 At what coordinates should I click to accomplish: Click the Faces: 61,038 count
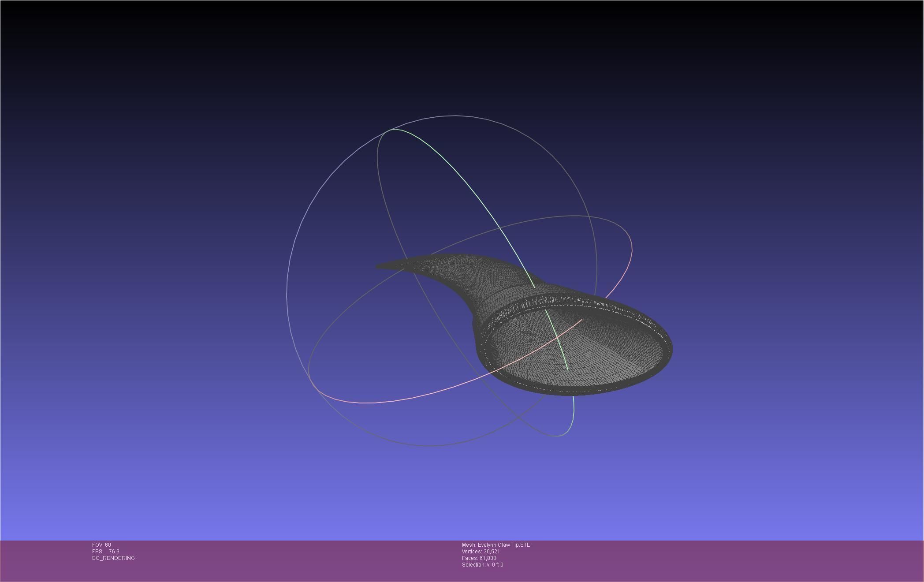click(479, 558)
